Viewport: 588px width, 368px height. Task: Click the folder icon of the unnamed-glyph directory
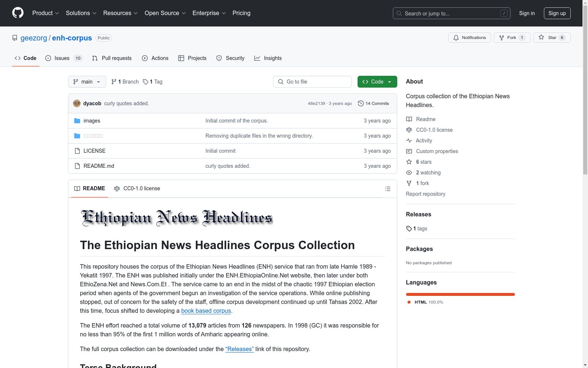[x=77, y=136]
